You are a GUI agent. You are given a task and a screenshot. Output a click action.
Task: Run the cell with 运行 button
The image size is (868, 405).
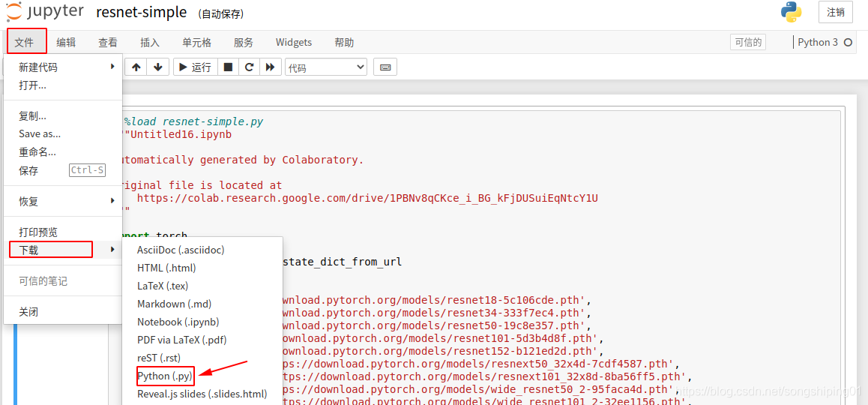(x=196, y=67)
